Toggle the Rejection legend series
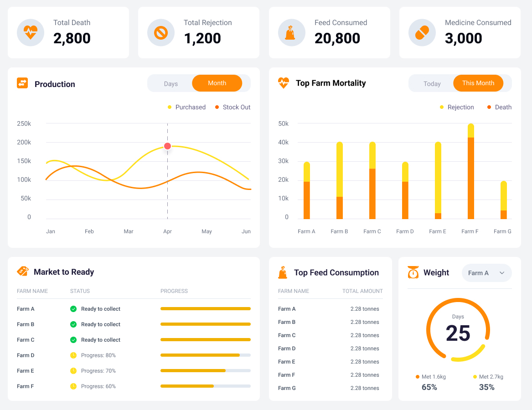 [457, 107]
